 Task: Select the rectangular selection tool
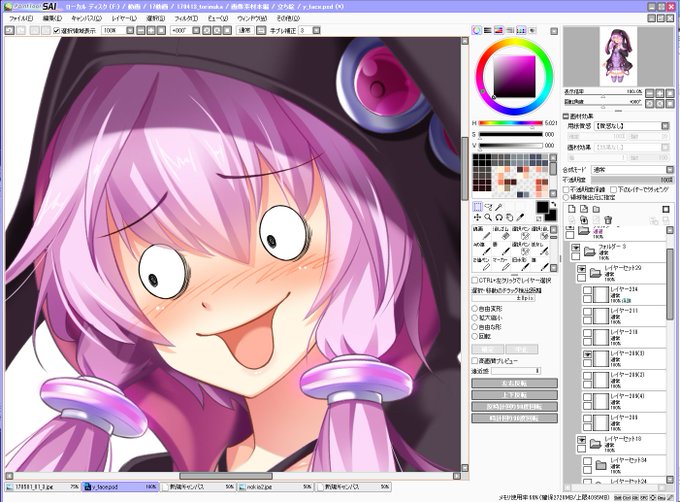[477, 207]
